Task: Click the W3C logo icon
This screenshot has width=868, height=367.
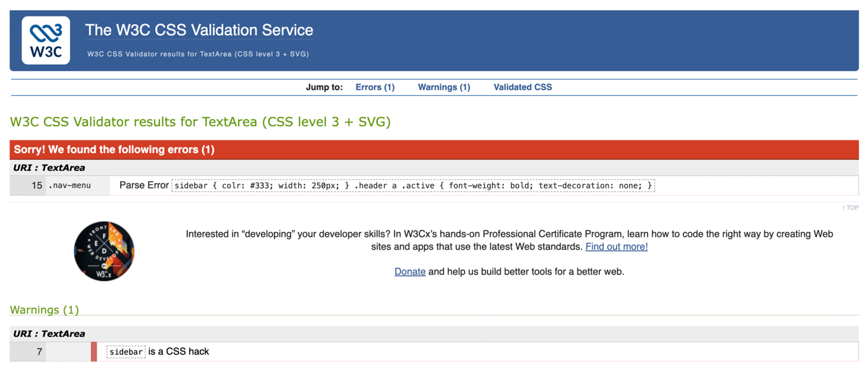Action: 45,39
